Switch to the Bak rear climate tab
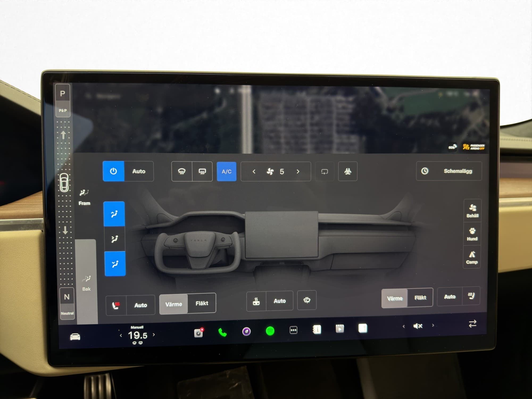This screenshot has width=532, height=399. (x=86, y=283)
